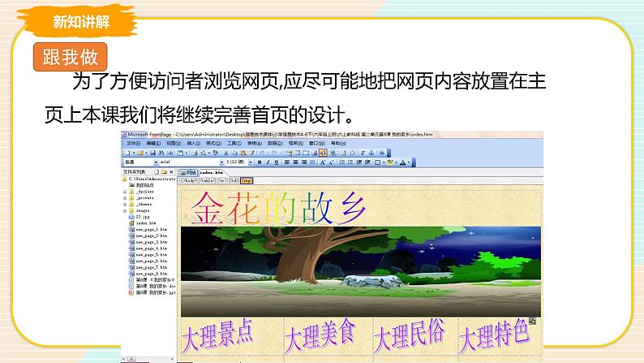
Task: Click the Borders box icon
Action: [377, 162]
